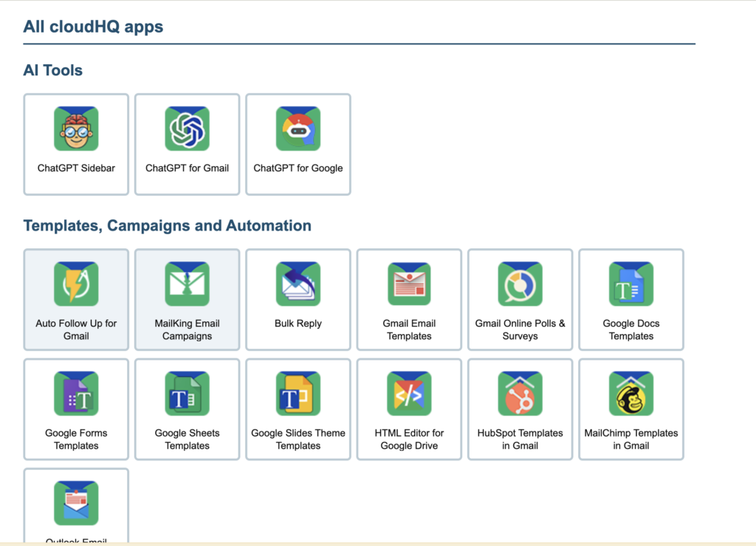Open the Auto Follow Up lightning icon
Image resolution: width=756 pixels, height=546 pixels.
[76, 284]
